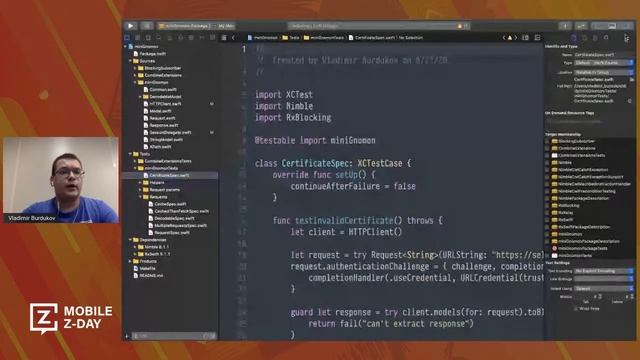Expand the BlockingSubscriber folder

136,68
